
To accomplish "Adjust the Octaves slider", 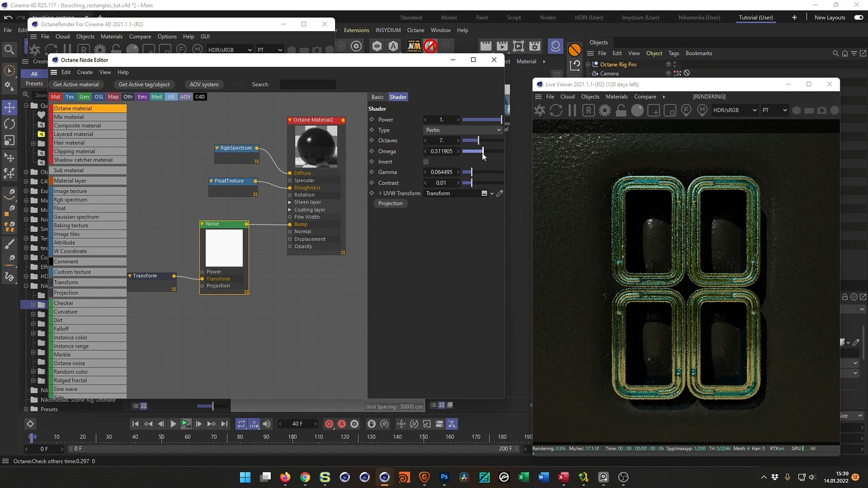I will click(482, 141).
